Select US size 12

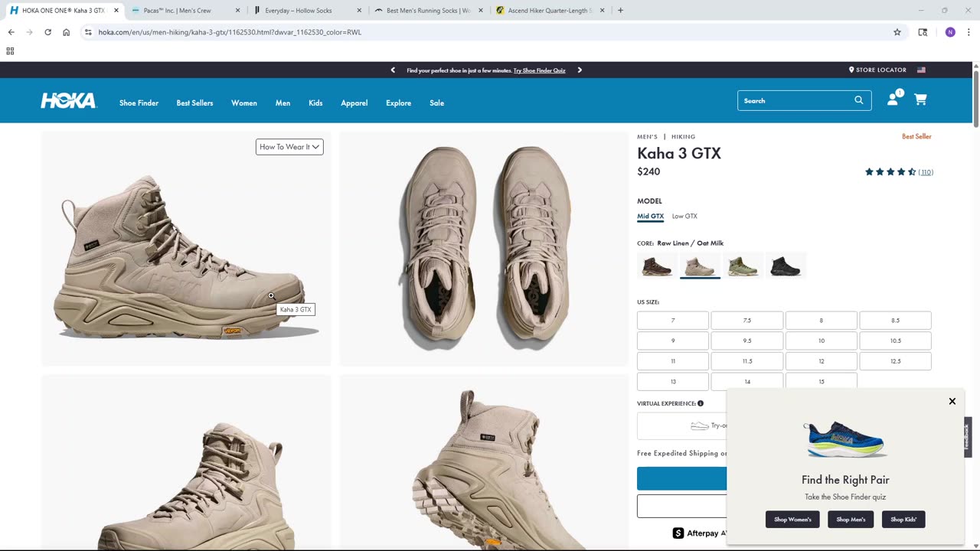[822, 361]
